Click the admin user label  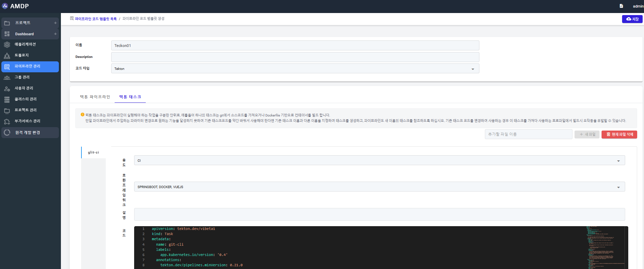[x=638, y=6]
